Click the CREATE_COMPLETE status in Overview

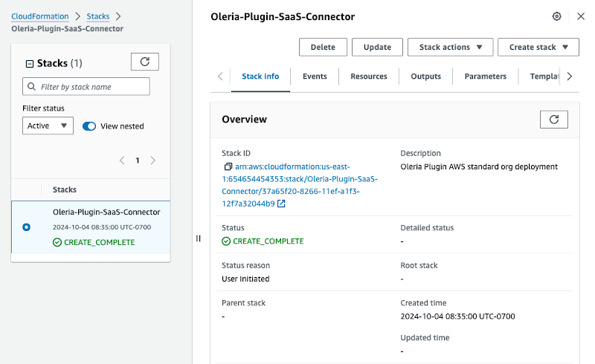click(x=268, y=241)
